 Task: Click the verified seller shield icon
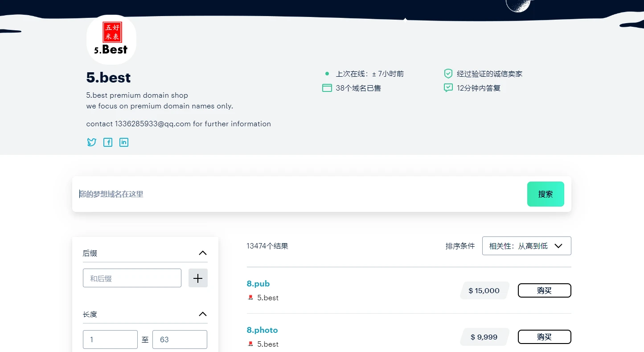[x=448, y=74]
